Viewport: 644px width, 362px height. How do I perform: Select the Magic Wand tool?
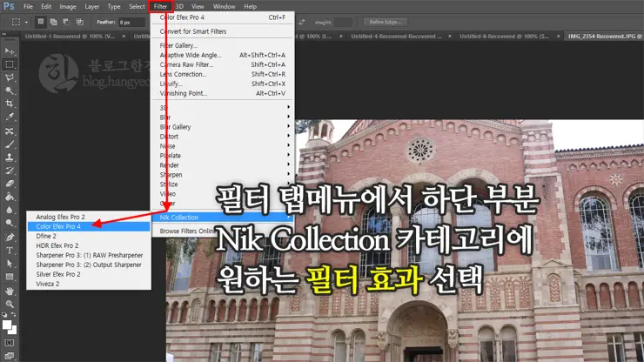(x=9, y=90)
